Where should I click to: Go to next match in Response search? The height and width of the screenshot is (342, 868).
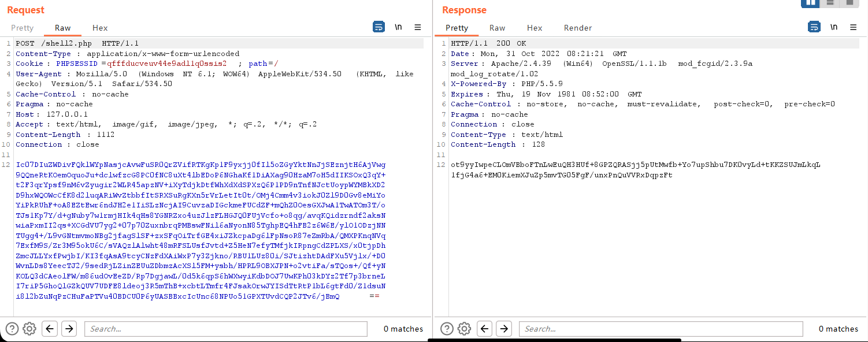click(x=505, y=329)
